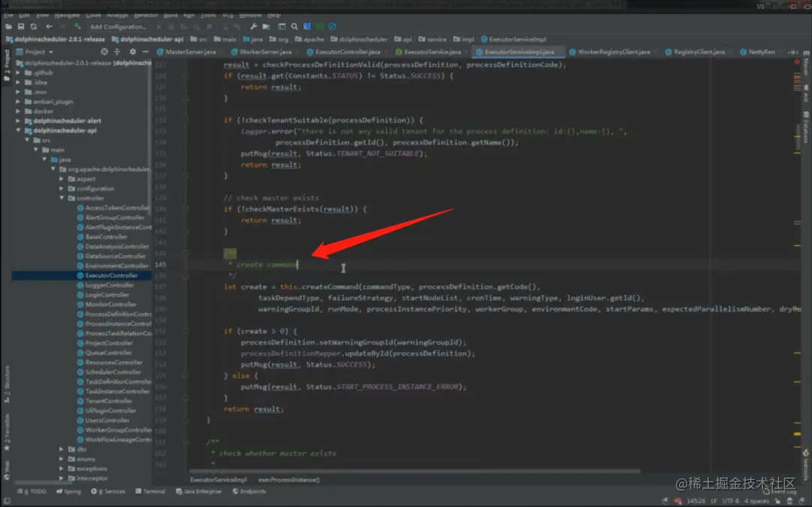Screen dimensions: 812x507
Task: Click 4 spaces indent setting in status bar
Action: click(756, 501)
